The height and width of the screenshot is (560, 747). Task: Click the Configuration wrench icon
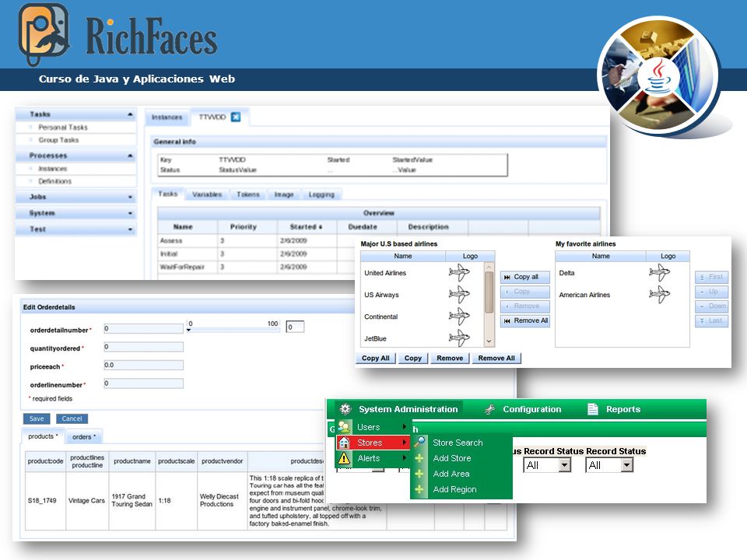coord(489,409)
